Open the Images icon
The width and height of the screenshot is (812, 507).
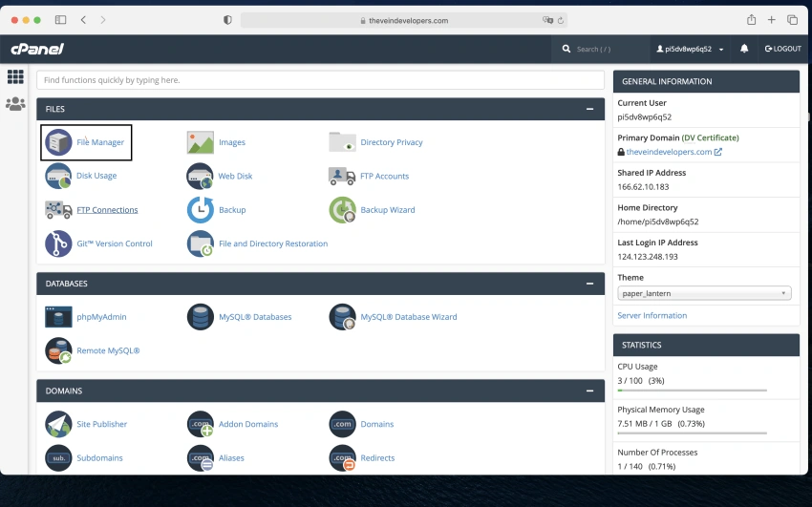pos(201,142)
